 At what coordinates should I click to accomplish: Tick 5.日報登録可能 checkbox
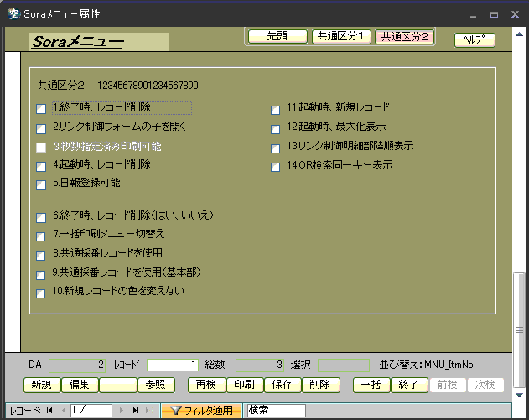tap(41, 184)
